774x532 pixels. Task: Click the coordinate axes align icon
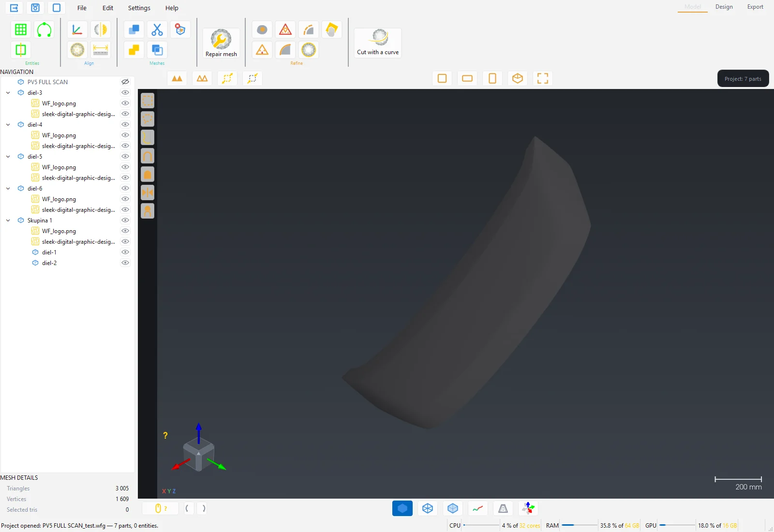77,30
